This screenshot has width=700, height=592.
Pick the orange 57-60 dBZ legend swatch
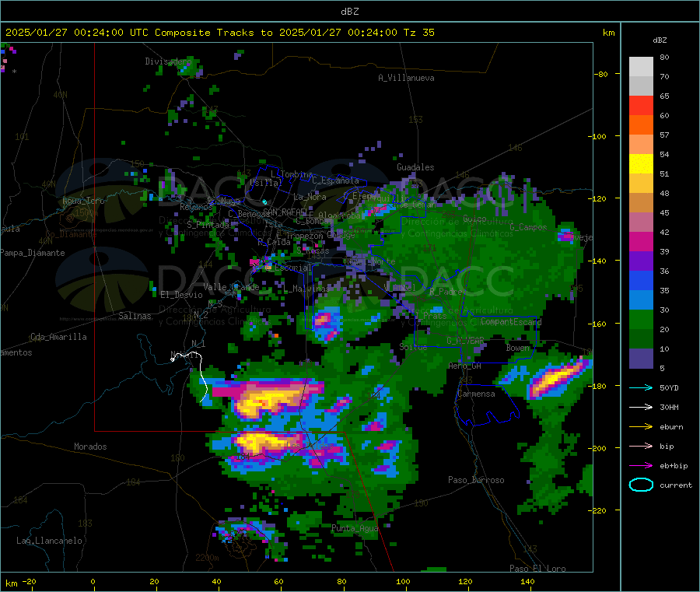tap(641, 125)
